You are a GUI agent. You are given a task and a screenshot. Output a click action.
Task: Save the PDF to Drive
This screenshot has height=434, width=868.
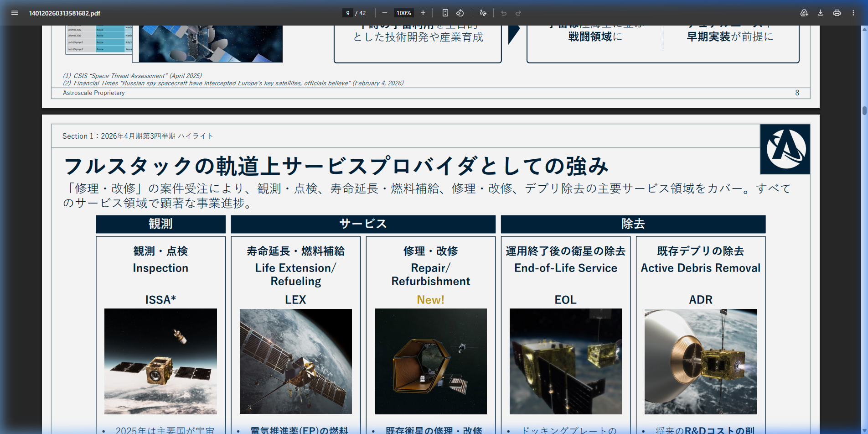pos(804,13)
